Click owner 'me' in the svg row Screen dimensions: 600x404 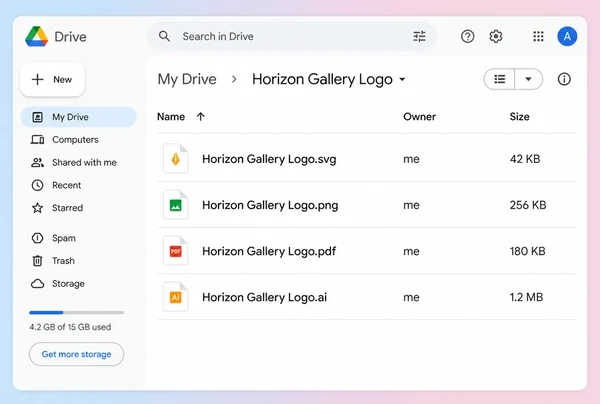[411, 159]
